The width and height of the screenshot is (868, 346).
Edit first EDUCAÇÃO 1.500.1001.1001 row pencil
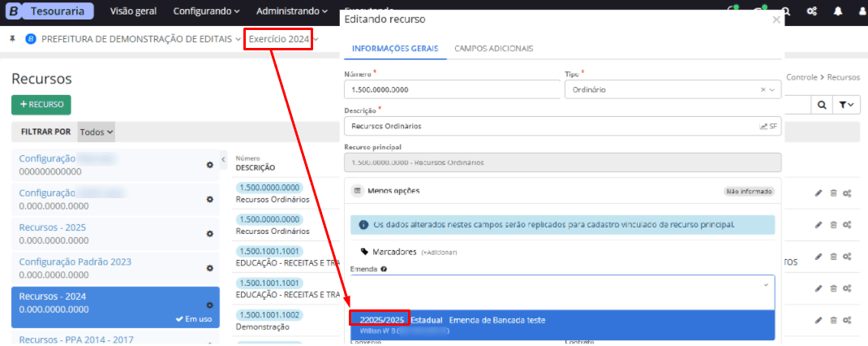click(819, 256)
